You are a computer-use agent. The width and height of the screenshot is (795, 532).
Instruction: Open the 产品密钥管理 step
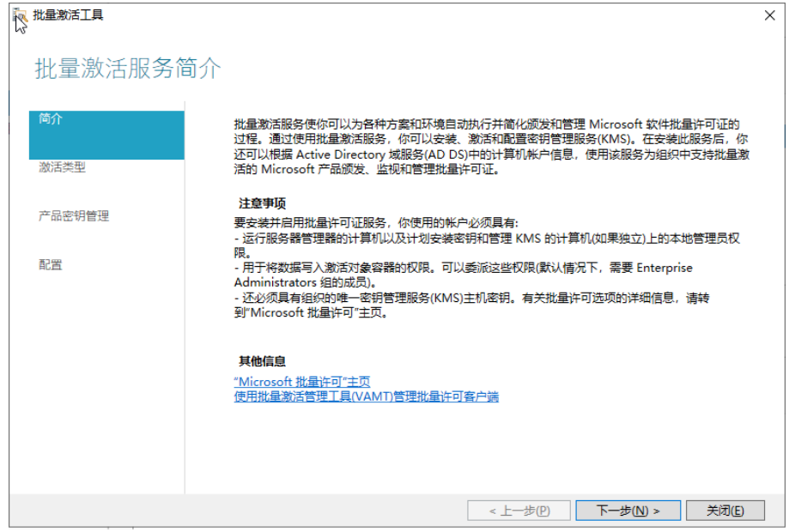click(74, 216)
